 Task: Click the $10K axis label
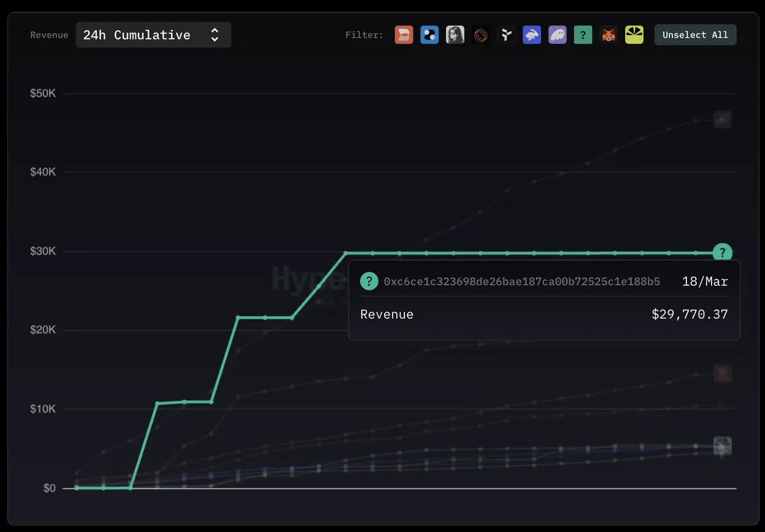tap(43, 409)
